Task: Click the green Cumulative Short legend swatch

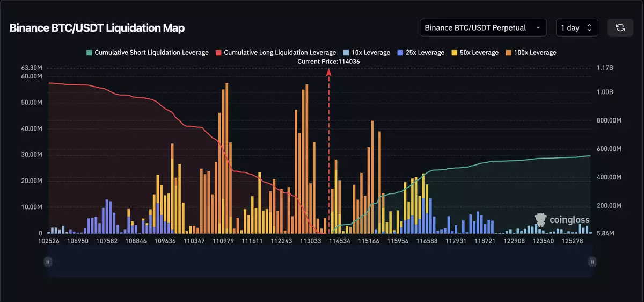Action: (89, 53)
